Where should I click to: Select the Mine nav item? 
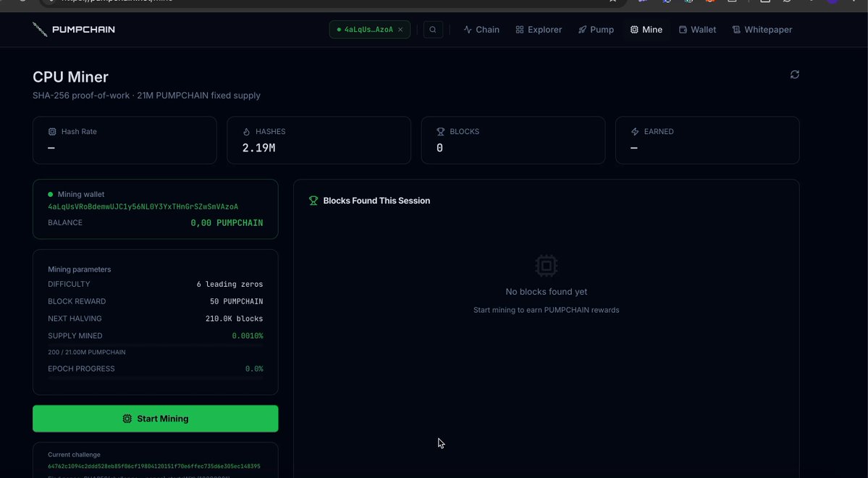point(646,30)
